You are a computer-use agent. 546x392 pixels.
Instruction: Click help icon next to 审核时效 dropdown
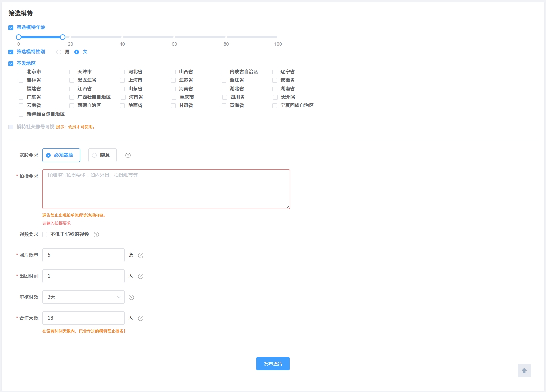tap(131, 297)
